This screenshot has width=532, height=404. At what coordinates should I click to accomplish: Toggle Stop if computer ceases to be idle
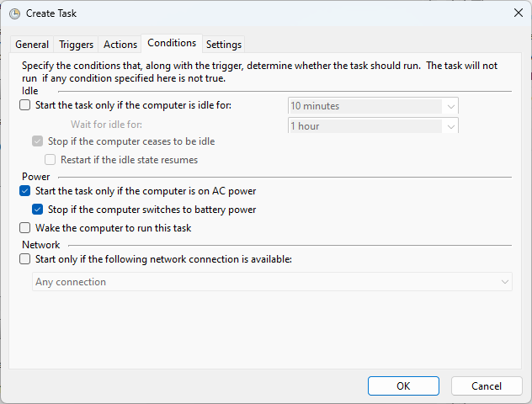(38, 141)
